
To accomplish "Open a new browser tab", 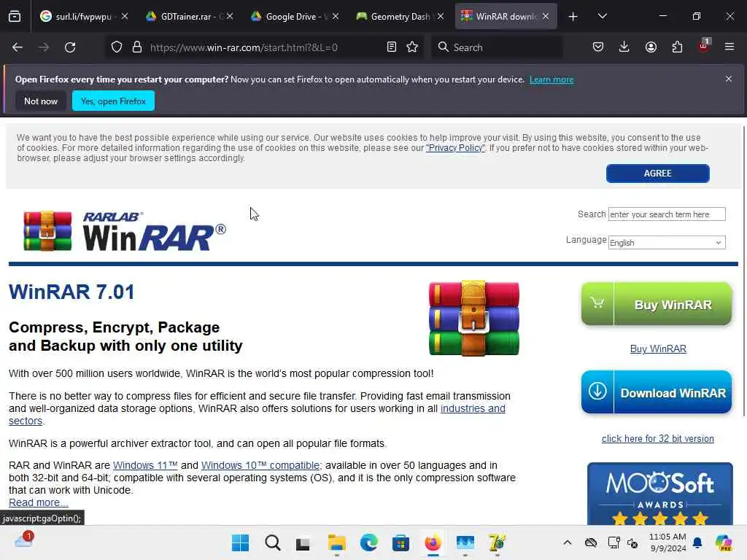I will coord(573,17).
